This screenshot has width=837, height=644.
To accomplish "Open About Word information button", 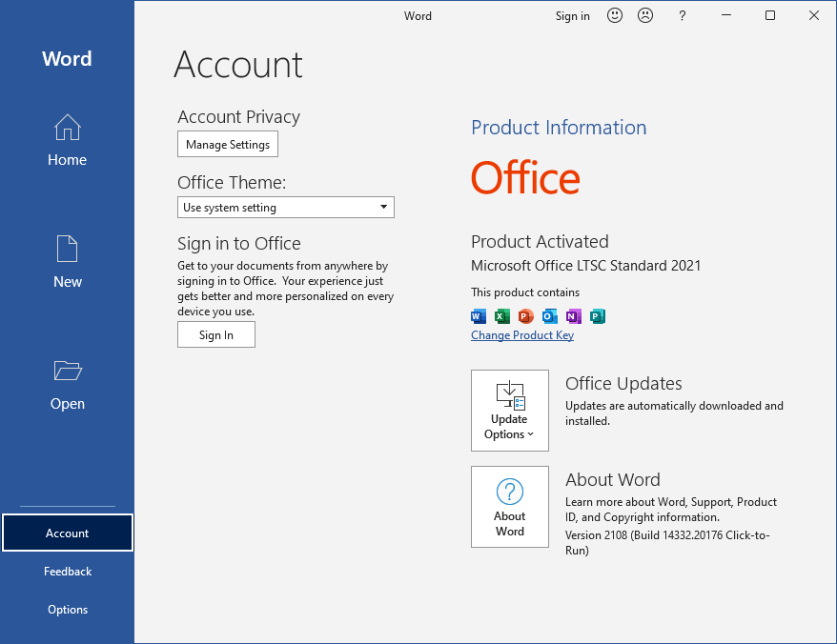I will 510,507.
